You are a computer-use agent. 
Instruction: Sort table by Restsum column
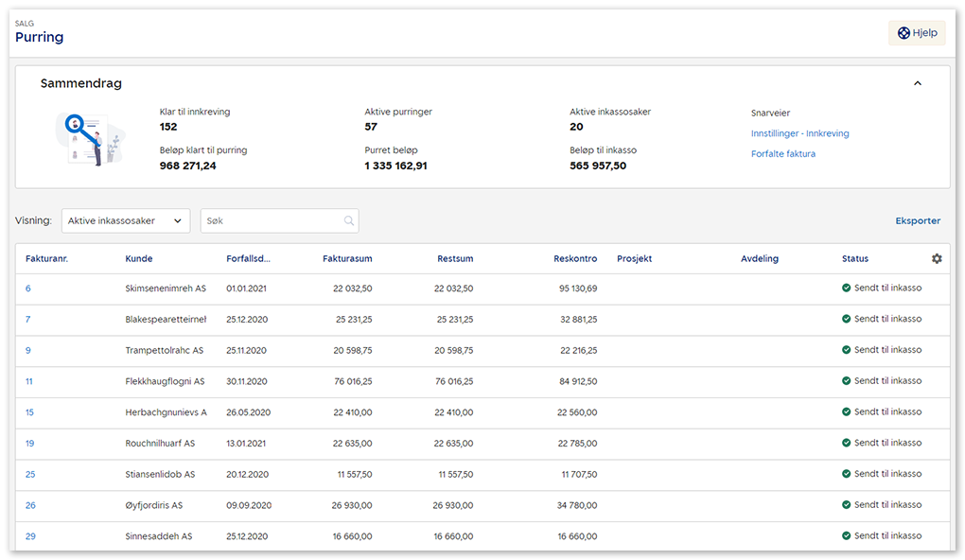455,259
